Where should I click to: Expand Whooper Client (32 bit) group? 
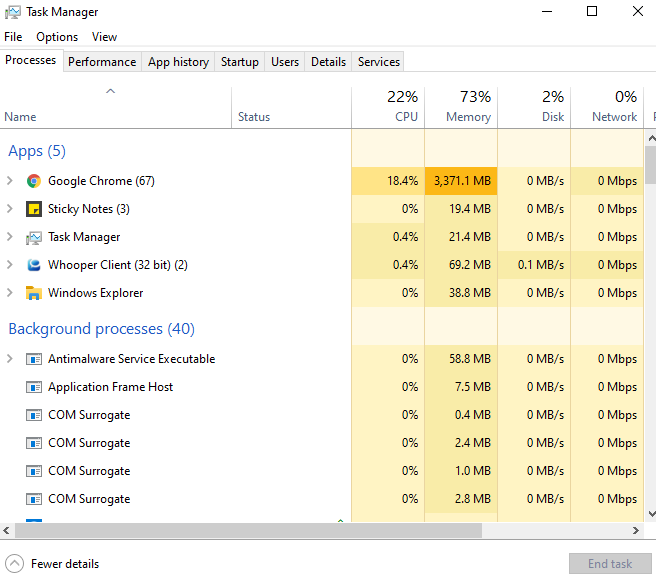coord(10,265)
